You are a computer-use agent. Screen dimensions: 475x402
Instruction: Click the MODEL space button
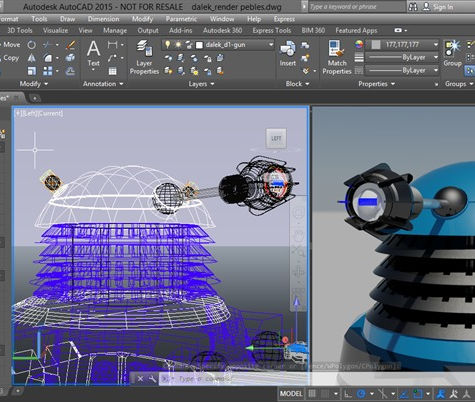[291, 394]
